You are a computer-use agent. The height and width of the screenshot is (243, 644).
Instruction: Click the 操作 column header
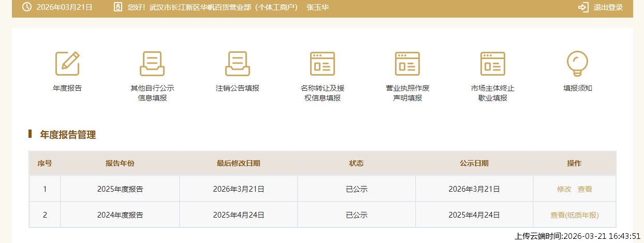[575, 163]
